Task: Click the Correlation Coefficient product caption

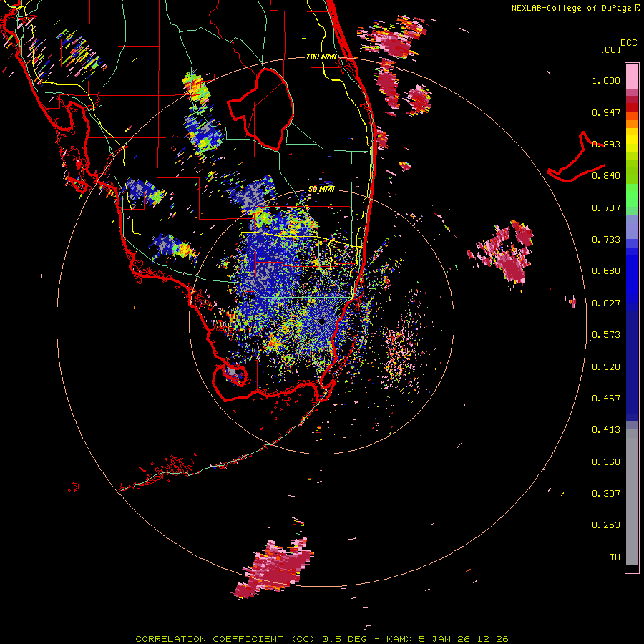Action: [321, 639]
